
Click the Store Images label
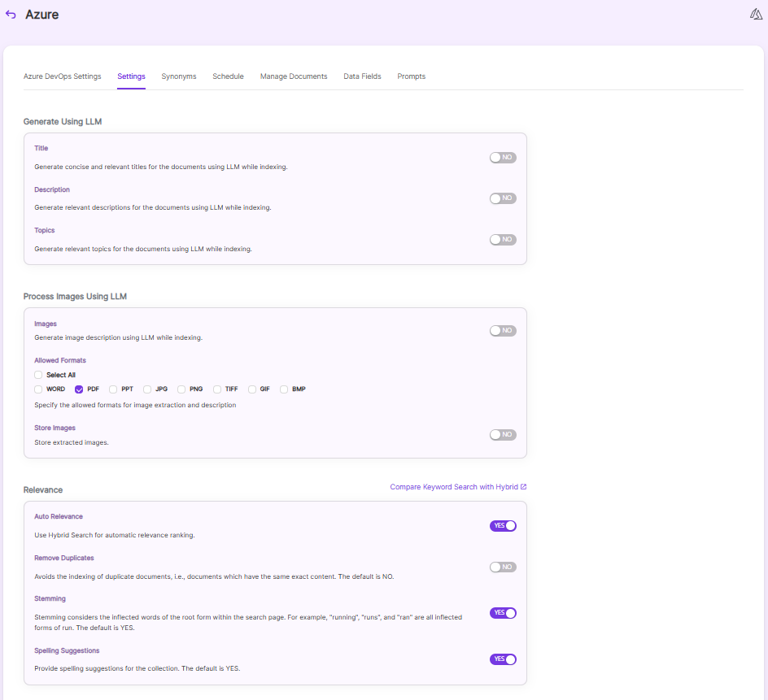55,428
